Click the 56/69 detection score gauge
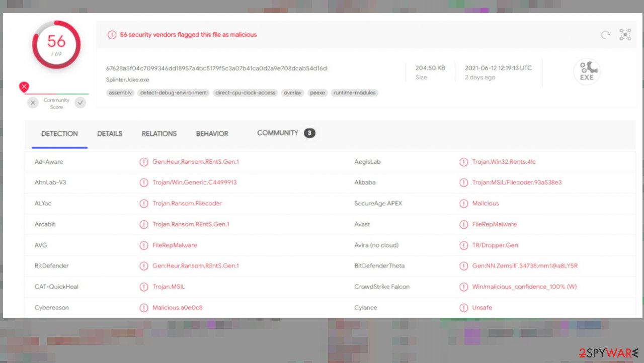Image resolution: width=644 pixels, height=363 pixels. point(56,44)
